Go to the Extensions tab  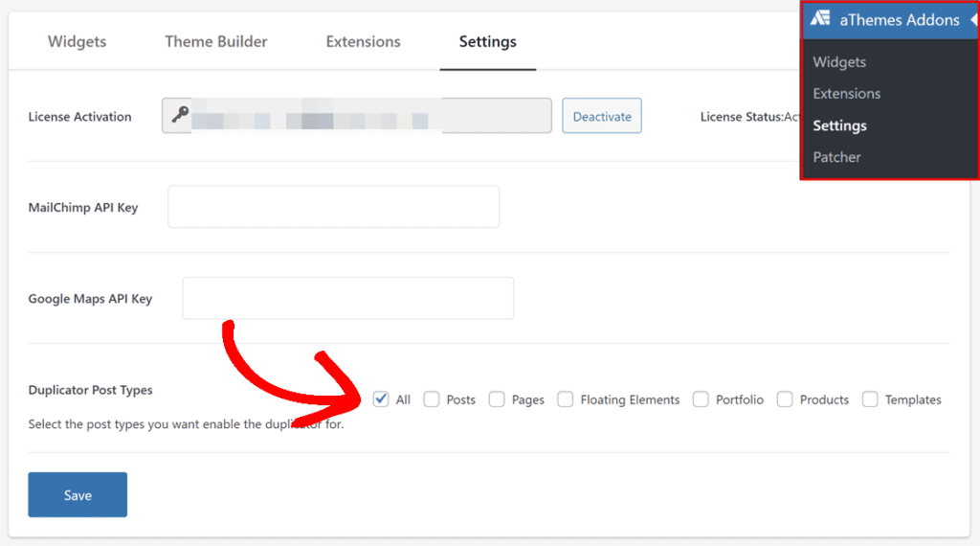point(363,42)
